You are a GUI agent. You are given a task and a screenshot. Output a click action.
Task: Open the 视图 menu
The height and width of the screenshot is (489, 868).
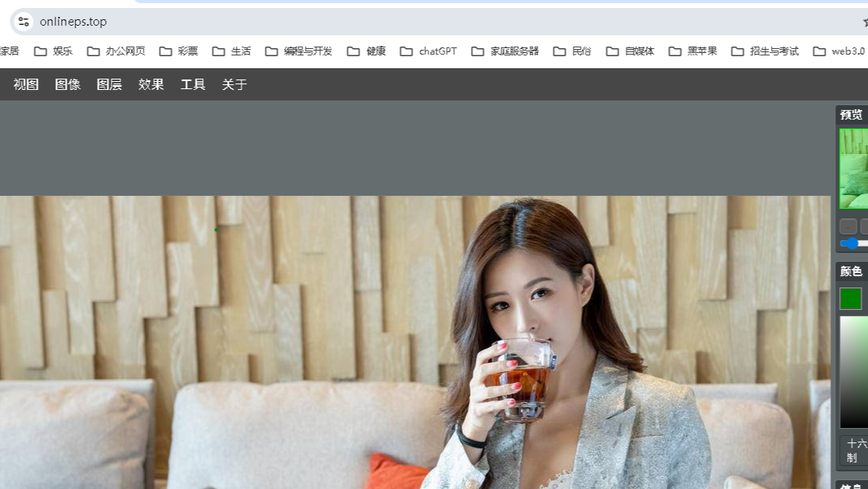pos(26,84)
